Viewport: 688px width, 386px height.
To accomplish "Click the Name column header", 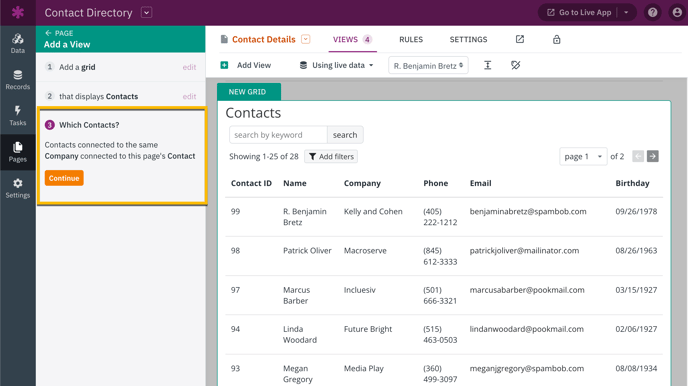I will [295, 183].
